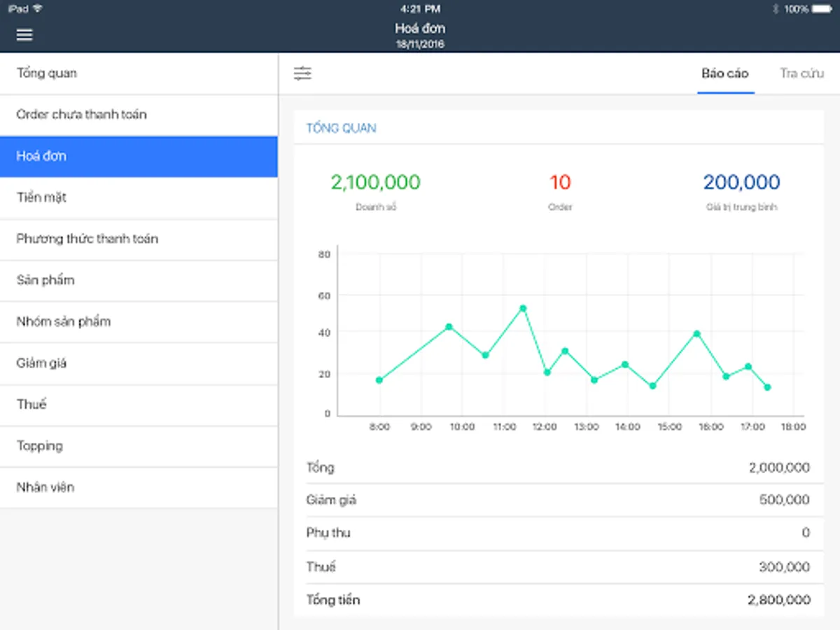Tap the Tổng row value 2,000,000
Image resolution: width=840 pixels, height=630 pixels.
[779, 468]
